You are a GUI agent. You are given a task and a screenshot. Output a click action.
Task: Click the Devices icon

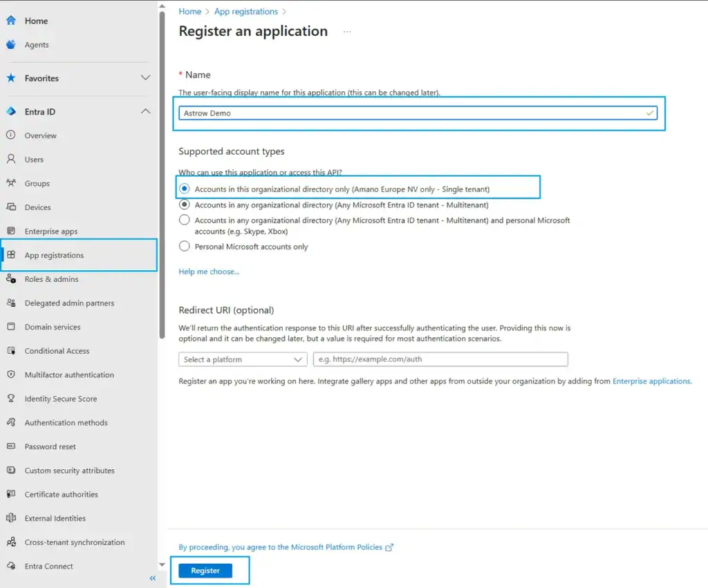tap(11, 207)
